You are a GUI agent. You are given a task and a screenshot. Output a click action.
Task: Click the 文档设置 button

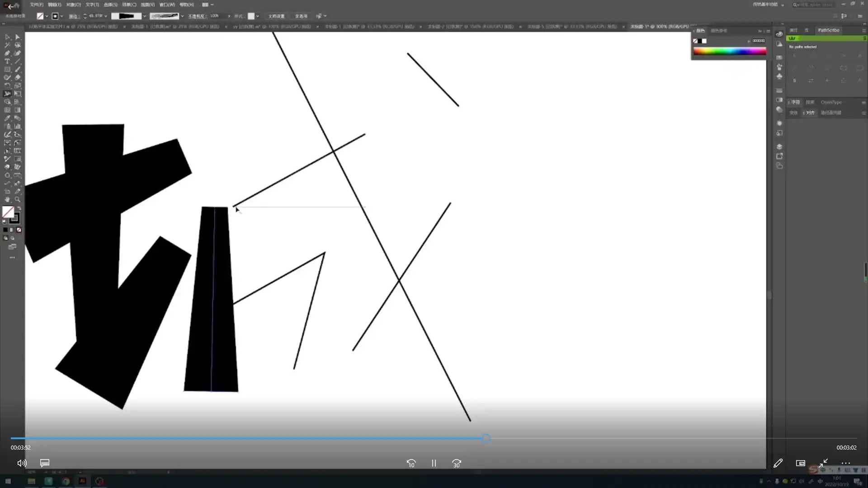(x=276, y=16)
